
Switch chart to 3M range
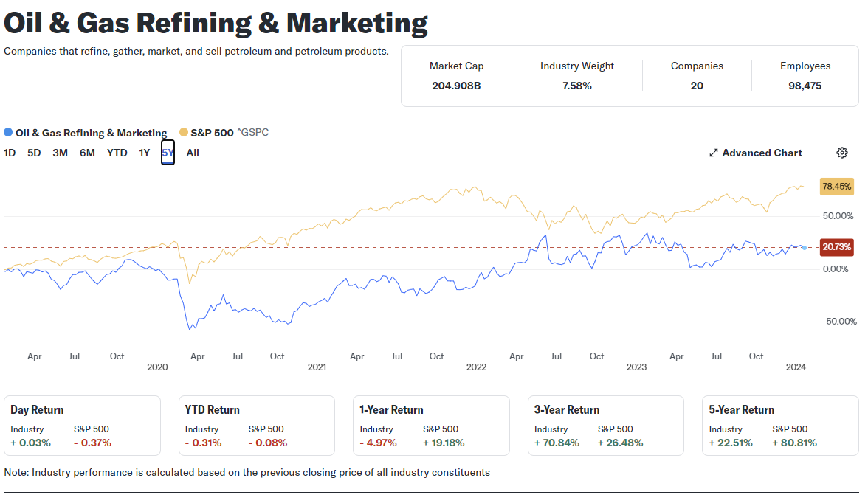61,153
